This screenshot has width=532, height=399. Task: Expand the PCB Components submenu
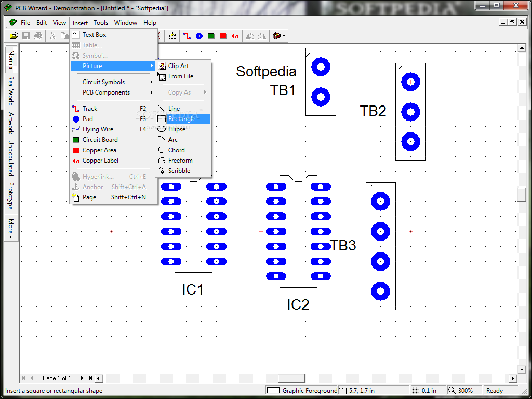(114, 92)
